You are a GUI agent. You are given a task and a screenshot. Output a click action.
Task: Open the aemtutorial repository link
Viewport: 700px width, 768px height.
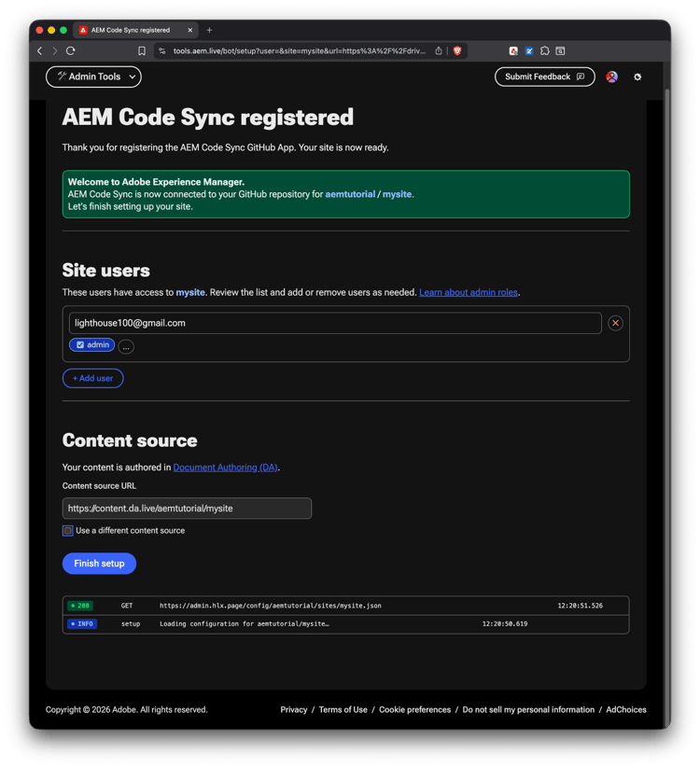[350, 194]
